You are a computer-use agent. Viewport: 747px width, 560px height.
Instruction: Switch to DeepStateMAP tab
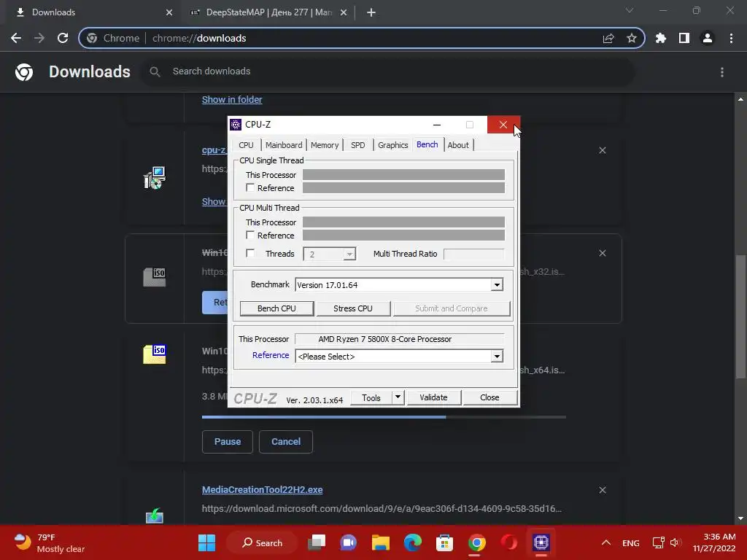(269, 12)
